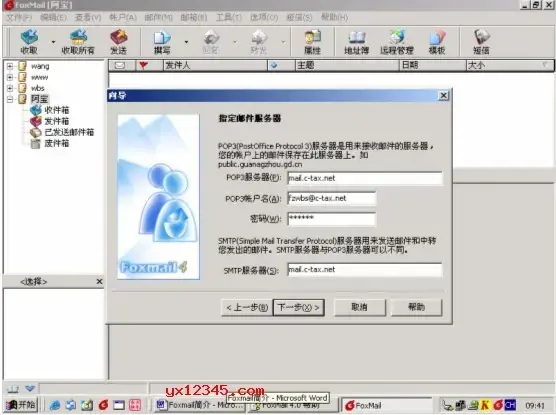Viewport: 556px width, 415px height.
Task: Click the CH language indicator in tray
Action: pyautogui.click(x=510, y=405)
